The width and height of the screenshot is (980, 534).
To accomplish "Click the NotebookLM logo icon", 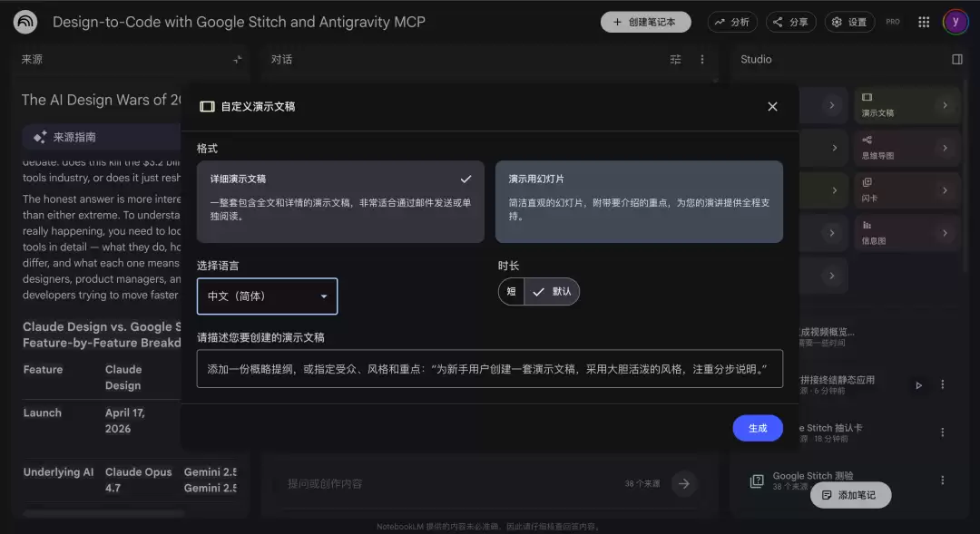I will (x=25, y=22).
